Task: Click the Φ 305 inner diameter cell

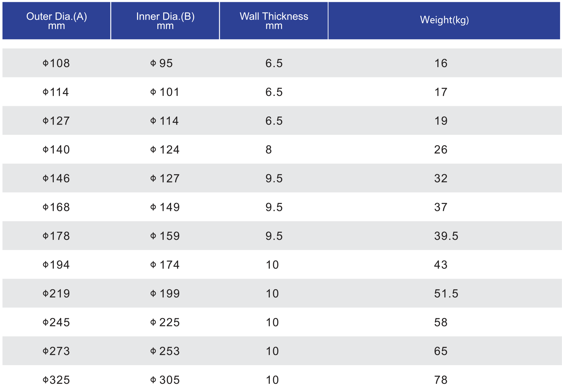Action: [165, 380]
